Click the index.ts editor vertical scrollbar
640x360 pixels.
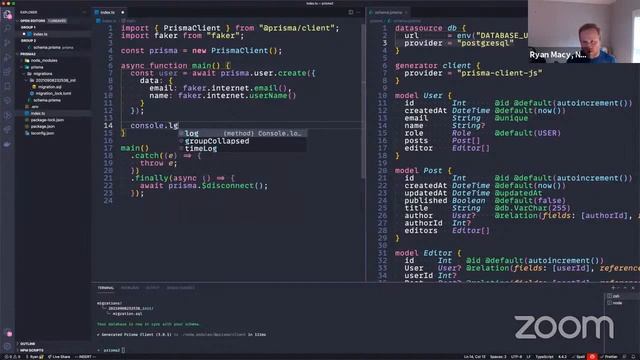pyautogui.click(x=362, y=102)
